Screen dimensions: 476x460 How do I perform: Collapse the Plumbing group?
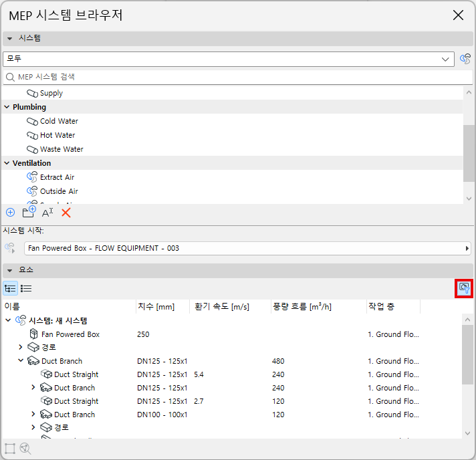[x=7, y=107]
